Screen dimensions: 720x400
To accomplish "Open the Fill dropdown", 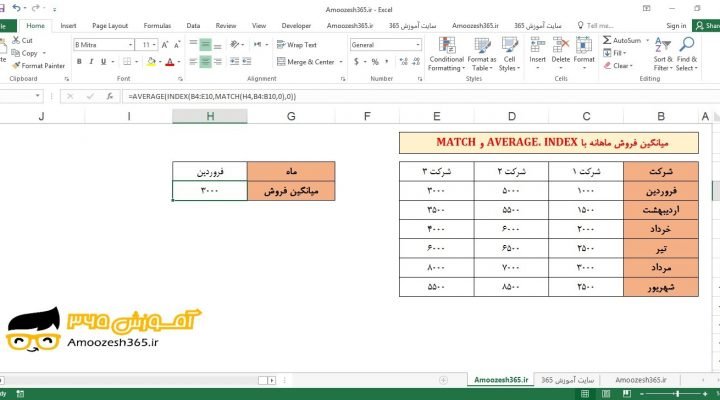I will 615,53.
